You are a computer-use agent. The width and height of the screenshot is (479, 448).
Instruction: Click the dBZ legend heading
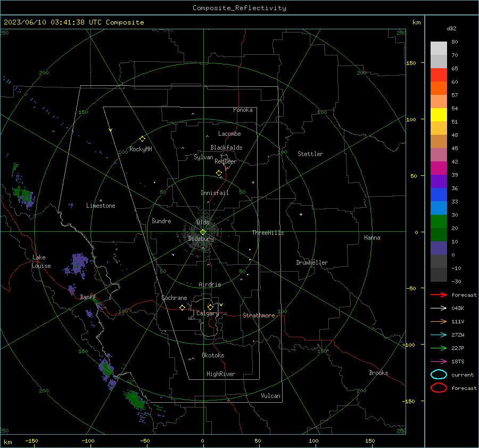[x=451, y=28]
